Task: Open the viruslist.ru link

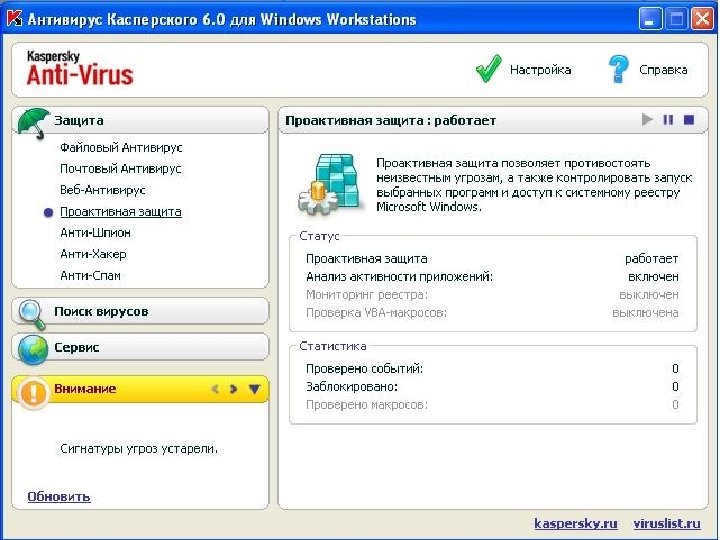Action: click(x=667, y=523)
